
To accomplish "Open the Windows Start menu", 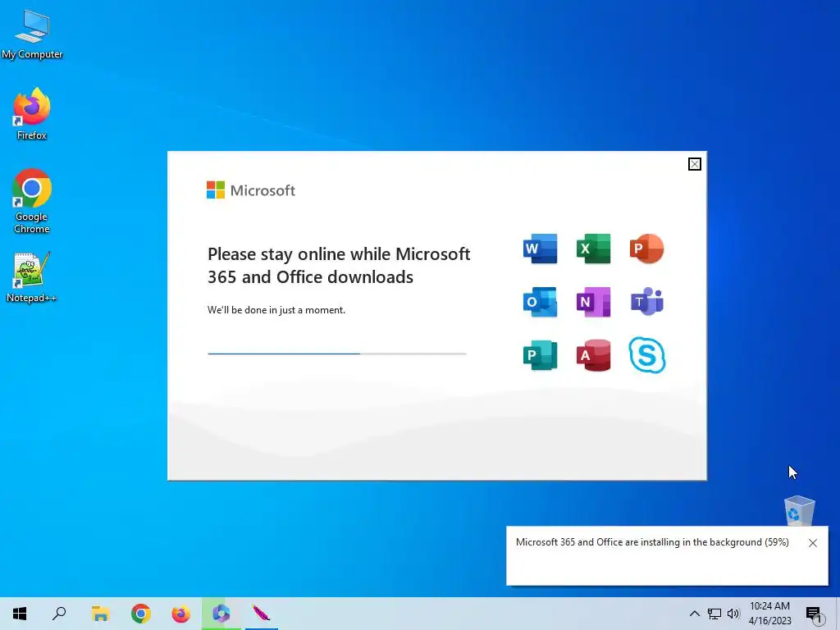I will tap(20, 614).
